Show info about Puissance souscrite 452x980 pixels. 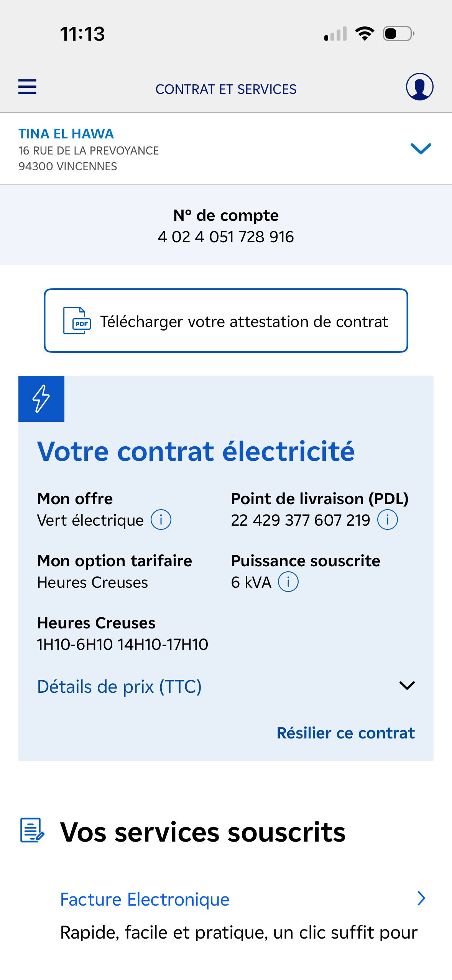[288, 582]
